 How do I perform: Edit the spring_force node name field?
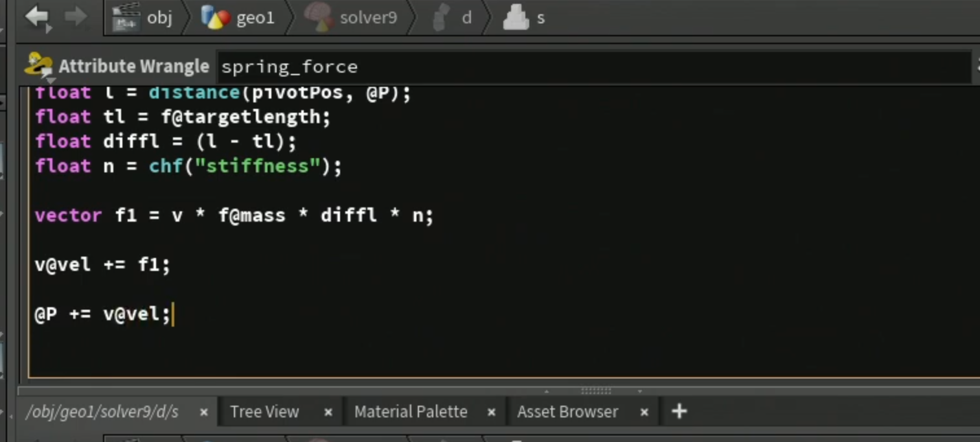coord(593,67)
